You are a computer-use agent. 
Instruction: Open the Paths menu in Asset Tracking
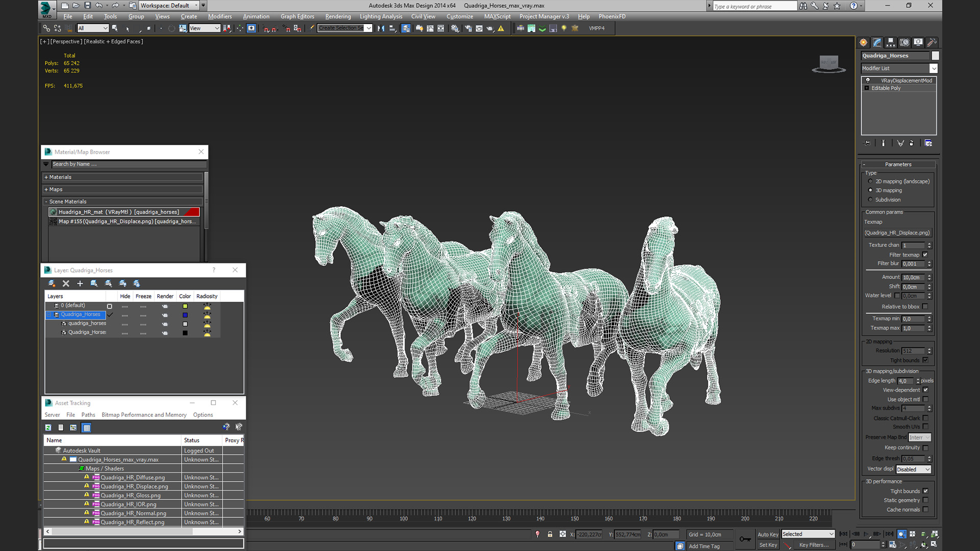88,415
